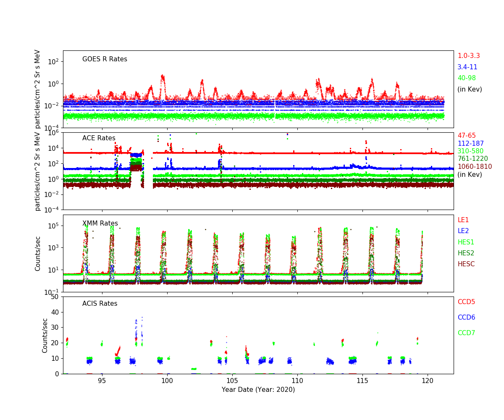504x420 pixels.
Task: Click the ACIS Rates panel title
Action: 100,304
